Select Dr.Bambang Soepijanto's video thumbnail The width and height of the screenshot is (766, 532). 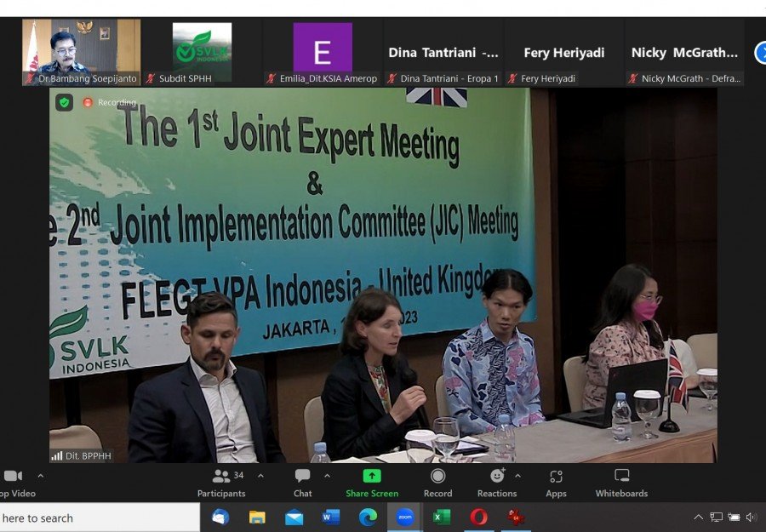click(81, 52)
